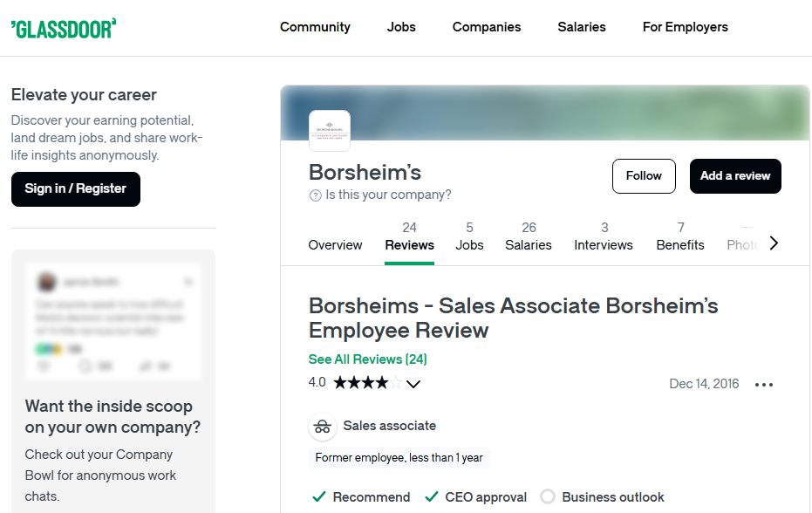Open the 26 Salaries tab

529,236
